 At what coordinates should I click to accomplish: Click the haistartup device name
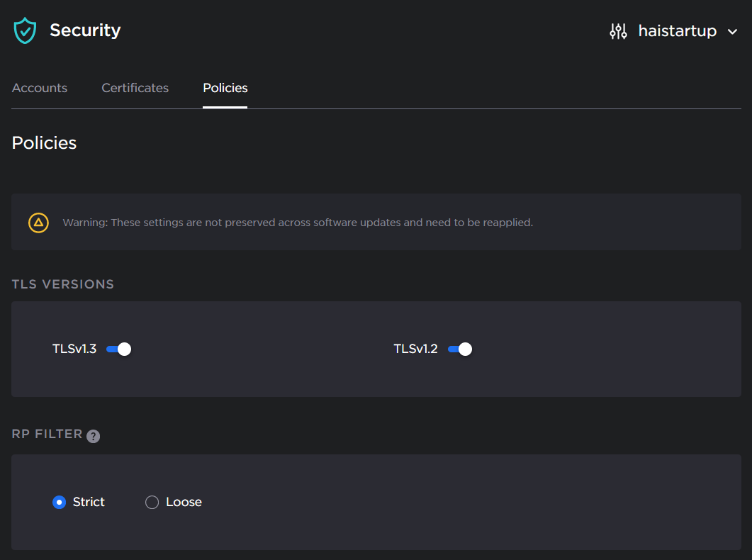[x=677, y=31]
